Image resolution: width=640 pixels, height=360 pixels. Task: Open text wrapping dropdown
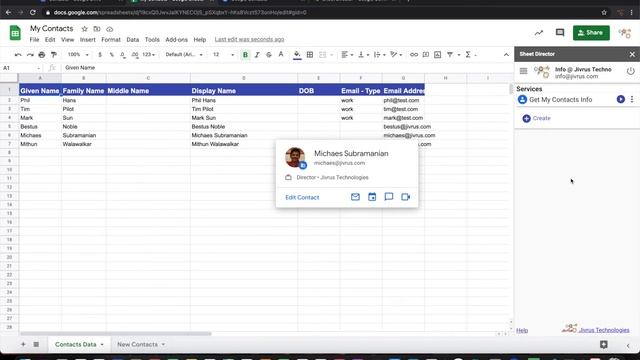pyautogui.click(x=380, y=55)
